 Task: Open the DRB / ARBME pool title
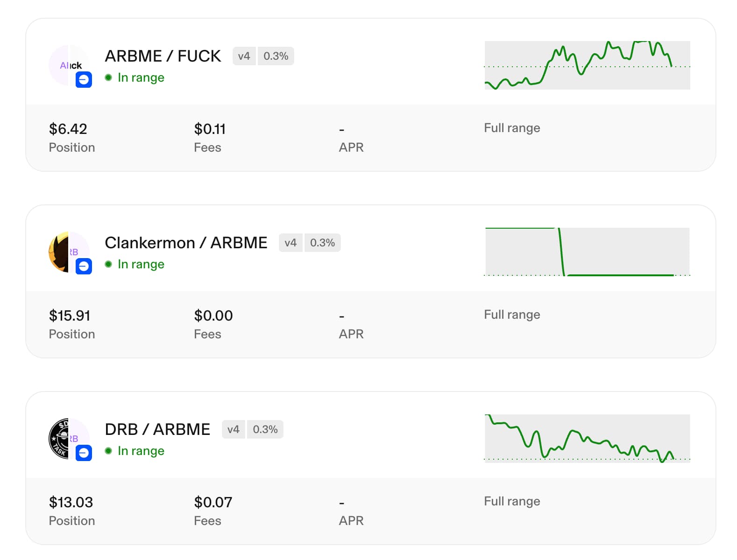(157, 429)
